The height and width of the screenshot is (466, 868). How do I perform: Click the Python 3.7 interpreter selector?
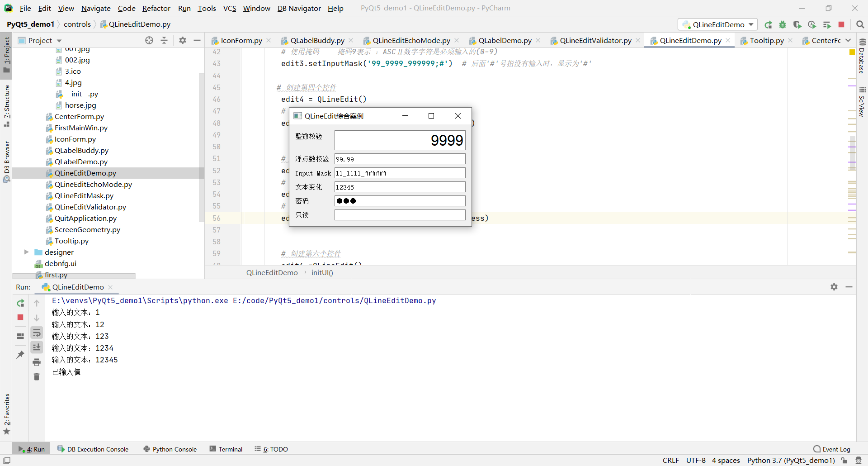click(x=791, y=461)
